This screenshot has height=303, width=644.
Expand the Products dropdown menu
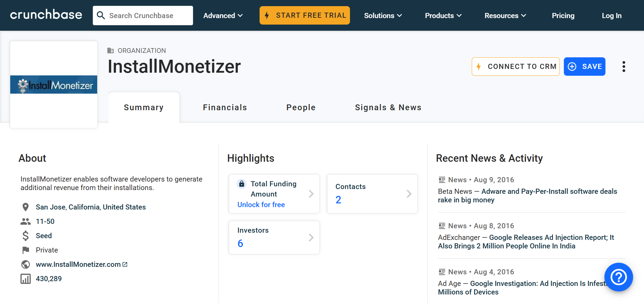pyautogui.click(x=443, y=16)
